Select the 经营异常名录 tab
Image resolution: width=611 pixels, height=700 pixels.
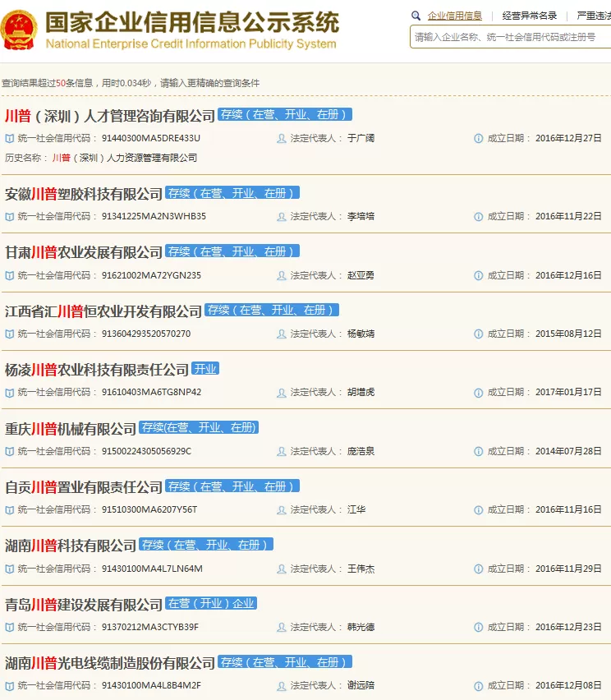[x=530, y=16]
